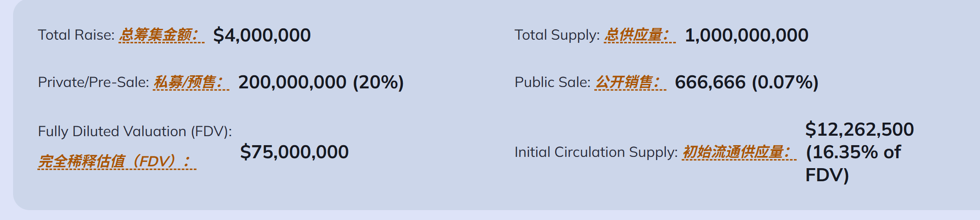Click the Public Sale label

click(552, 82)
